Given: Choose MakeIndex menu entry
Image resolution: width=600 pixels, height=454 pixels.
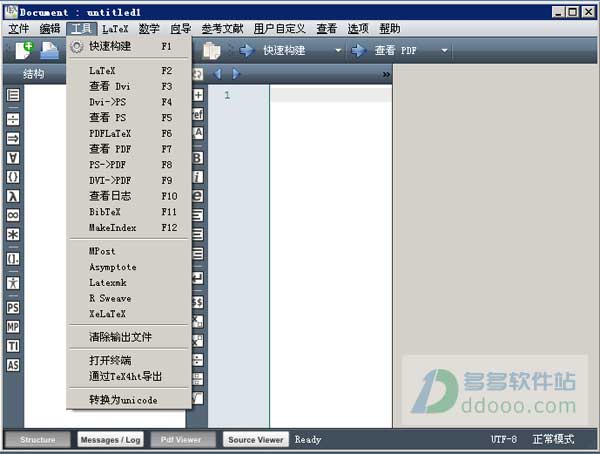Looking at the screenshot, I should [x=129, y=227].
